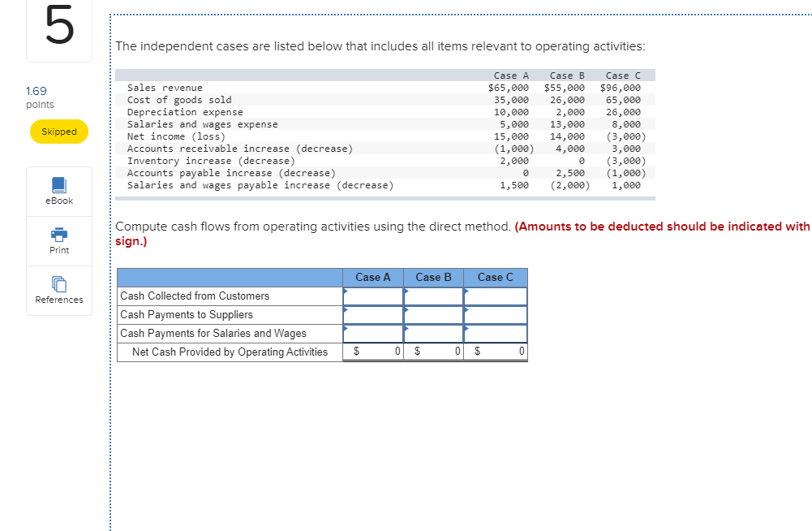
Task: Click 'Cash Payments for Salaries and Wages' label
Action: (213, 334)
